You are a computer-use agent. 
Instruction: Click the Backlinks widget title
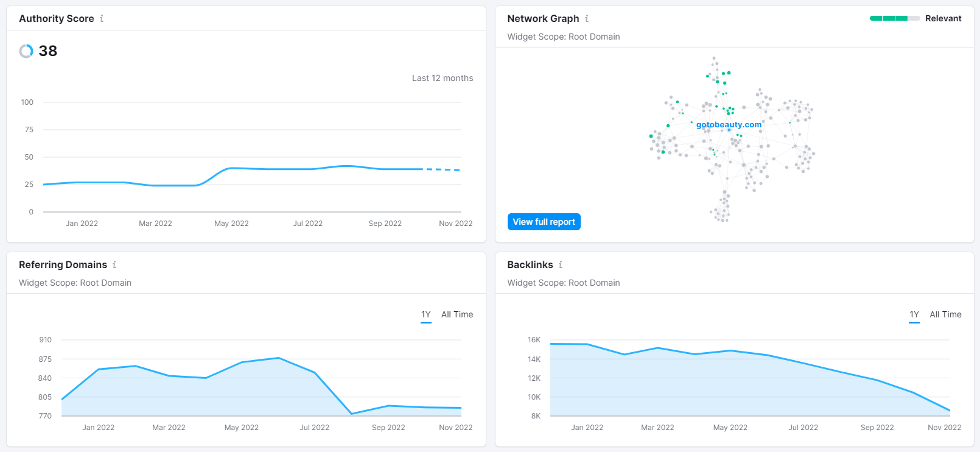coord(530,264)
